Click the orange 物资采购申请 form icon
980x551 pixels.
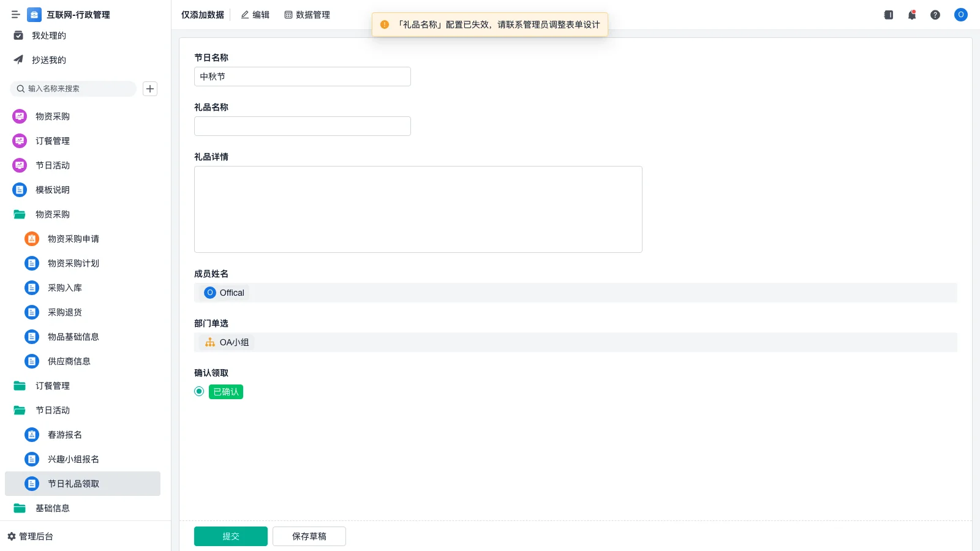pos(31,239)
